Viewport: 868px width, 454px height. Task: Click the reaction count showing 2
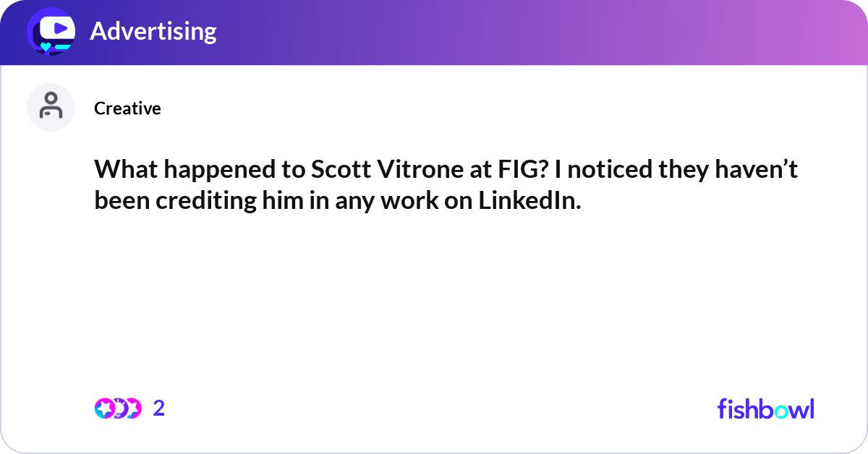click(x=158, y=408)
